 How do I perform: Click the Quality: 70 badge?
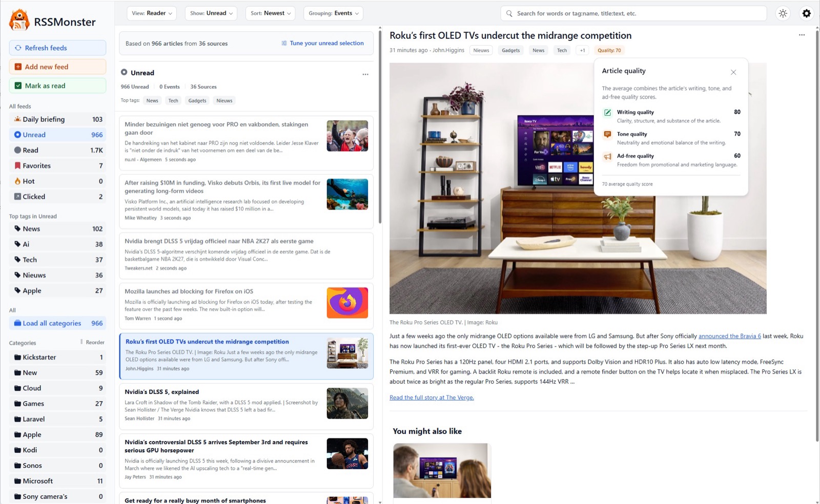(609, 50)
